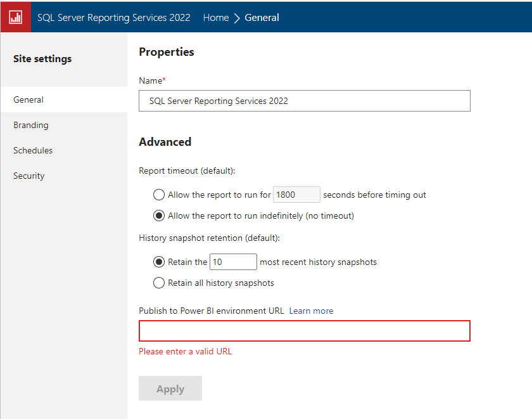Click the Reporting Services chart logo icon
The height and width of the screenshot is (419, 532).
tap(15, 17)
